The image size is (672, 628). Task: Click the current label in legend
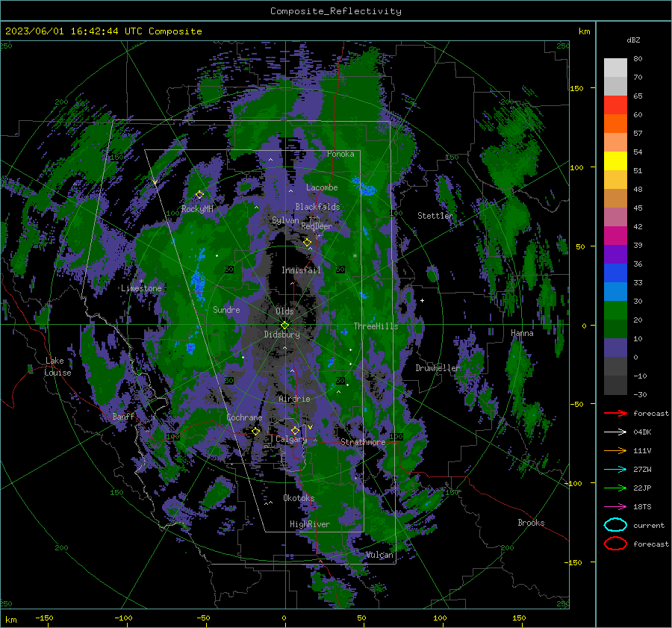coord(648,526)
